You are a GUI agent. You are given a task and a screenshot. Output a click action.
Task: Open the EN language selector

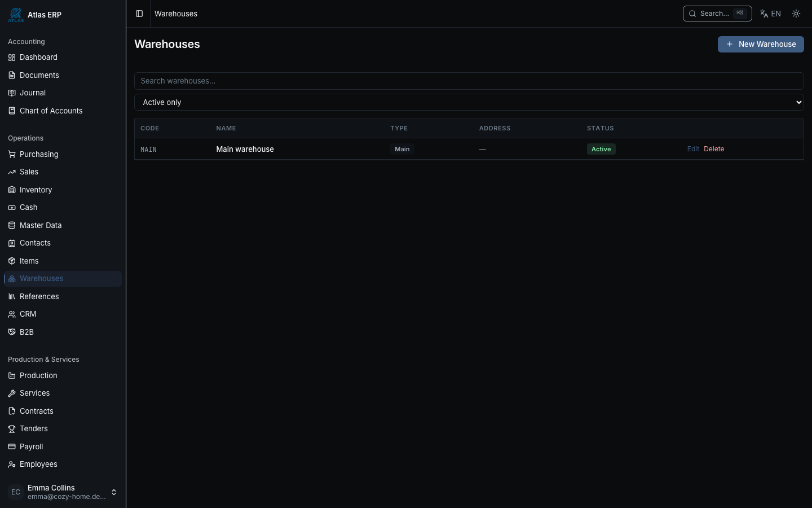point(770,14)
